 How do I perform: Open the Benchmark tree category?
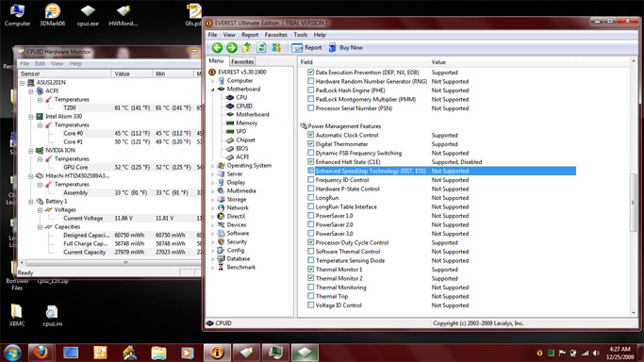[241, 267]
